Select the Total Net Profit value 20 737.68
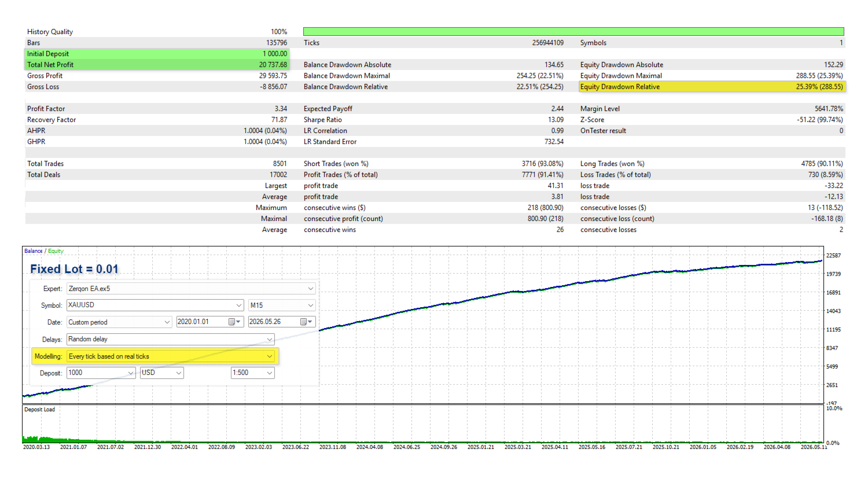The height and width of the screenshot is (486, 868). (273, 65)
